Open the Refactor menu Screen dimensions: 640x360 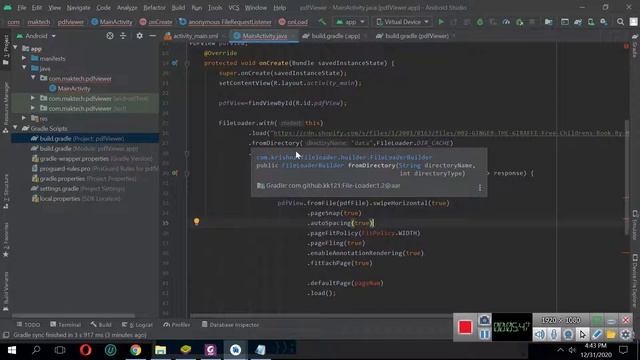(154, 8)
